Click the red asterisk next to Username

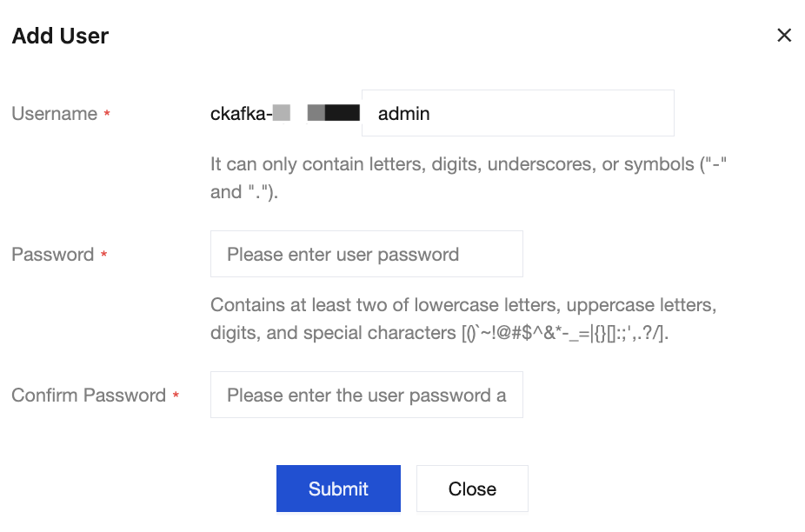click(107, 115)
